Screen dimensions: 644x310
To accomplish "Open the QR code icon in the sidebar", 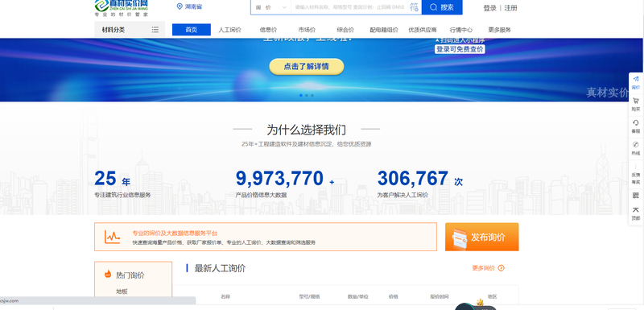I will click(x=636, y=196).
